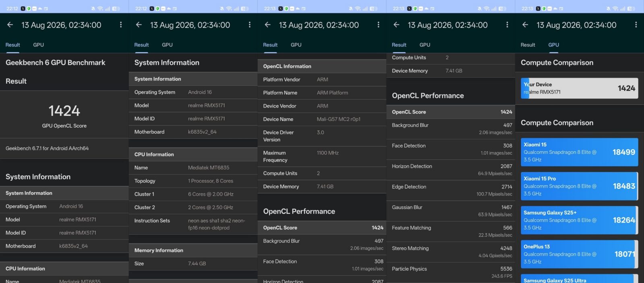Viewport: 644px width, 283px height.
Task: Open the OnePlus 13 comparison card
Action: tap(580, 254)
